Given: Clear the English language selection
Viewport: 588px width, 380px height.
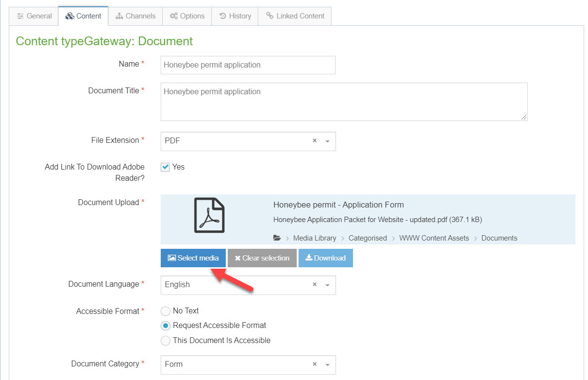Looking at the screenshot, I should click(315, 284).
